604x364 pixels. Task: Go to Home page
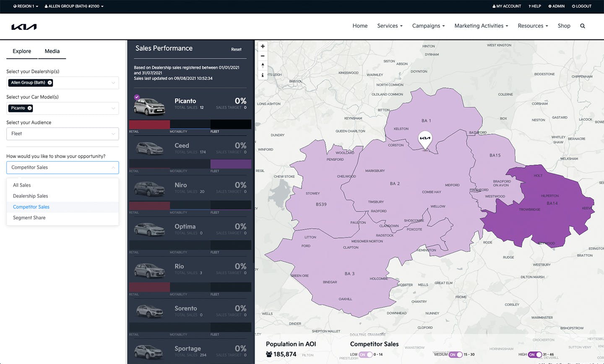click(360, 26)
